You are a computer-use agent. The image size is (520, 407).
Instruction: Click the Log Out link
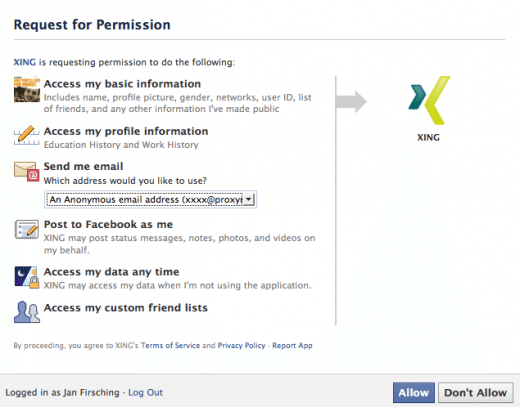coord(146,393)
